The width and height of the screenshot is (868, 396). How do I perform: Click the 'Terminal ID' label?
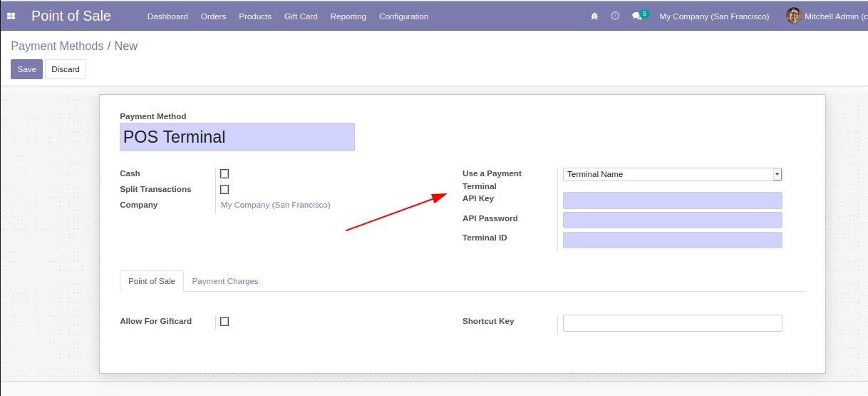(485, 238)
